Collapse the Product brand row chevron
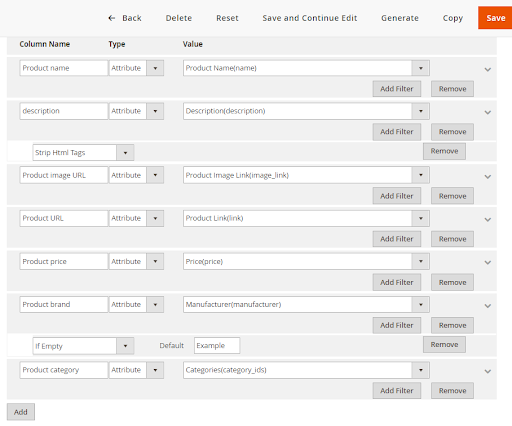 pos(488,306)
